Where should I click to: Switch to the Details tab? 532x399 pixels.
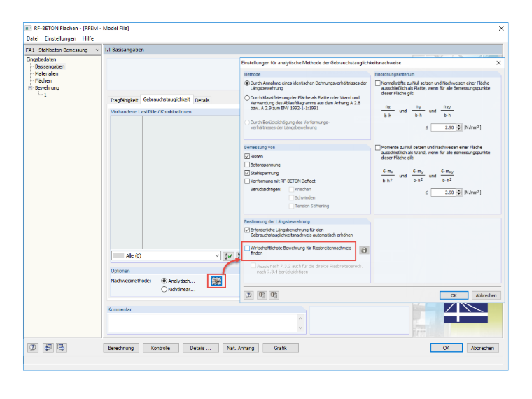(202, 100)
